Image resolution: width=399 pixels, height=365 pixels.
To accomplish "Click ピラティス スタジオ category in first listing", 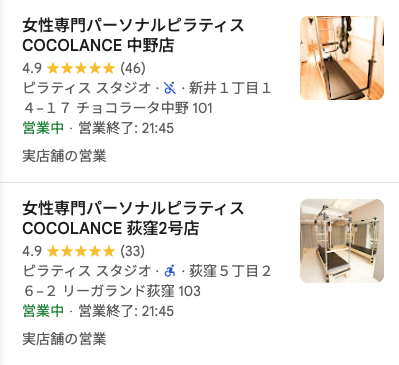I will 87,88.
